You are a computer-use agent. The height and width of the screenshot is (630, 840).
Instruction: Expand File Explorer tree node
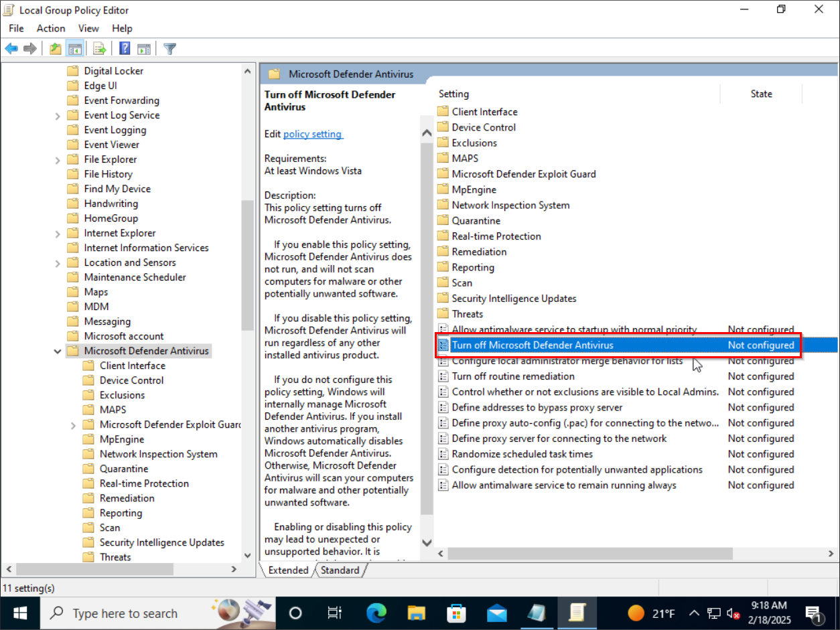click(58, 160)
